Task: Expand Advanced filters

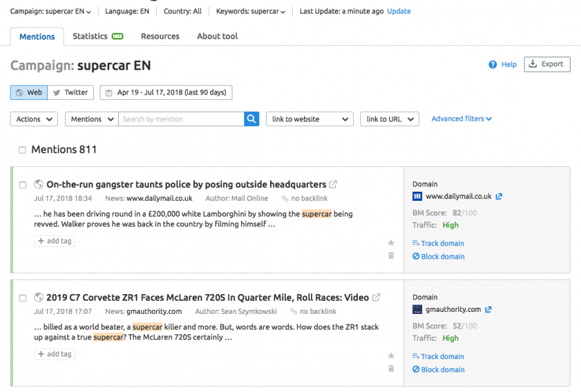Action: (462, 119)
